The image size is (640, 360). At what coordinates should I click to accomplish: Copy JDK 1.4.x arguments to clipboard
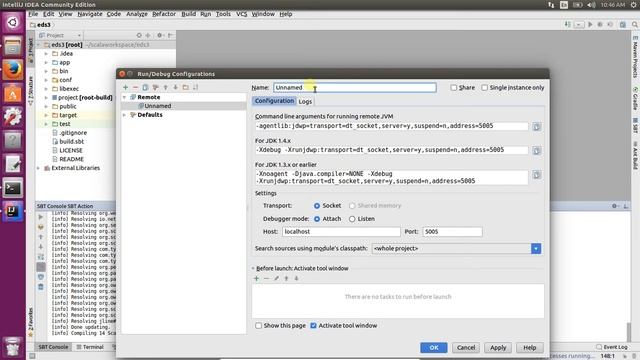536,151
